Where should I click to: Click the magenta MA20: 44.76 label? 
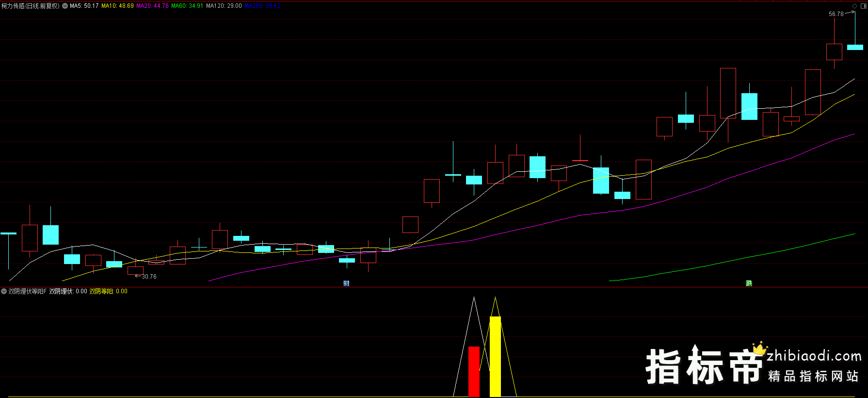click(152, 6)
